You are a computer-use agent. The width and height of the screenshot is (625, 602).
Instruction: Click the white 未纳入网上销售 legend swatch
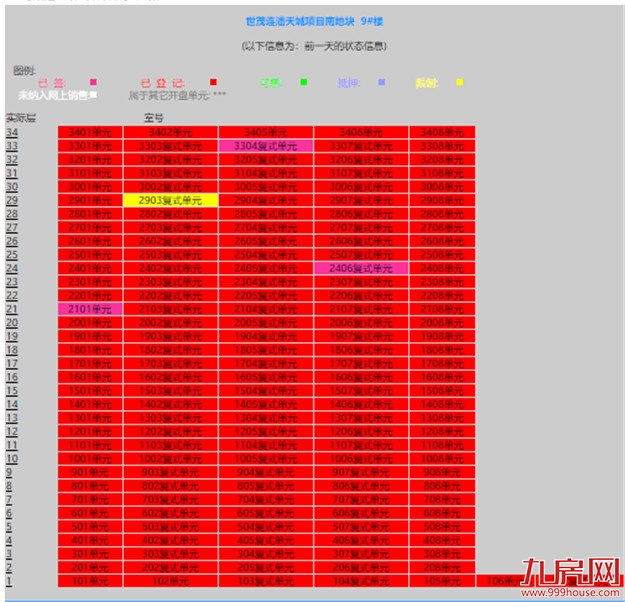point(93,95)
